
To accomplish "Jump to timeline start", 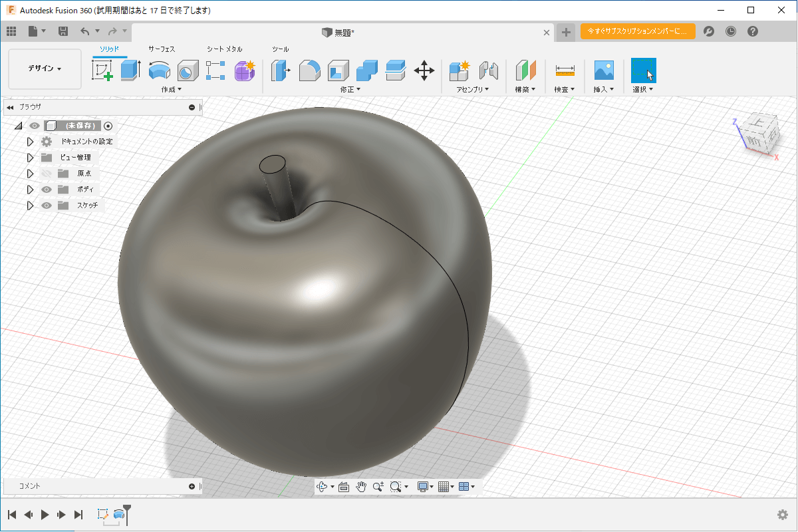I will coord(12,514).
